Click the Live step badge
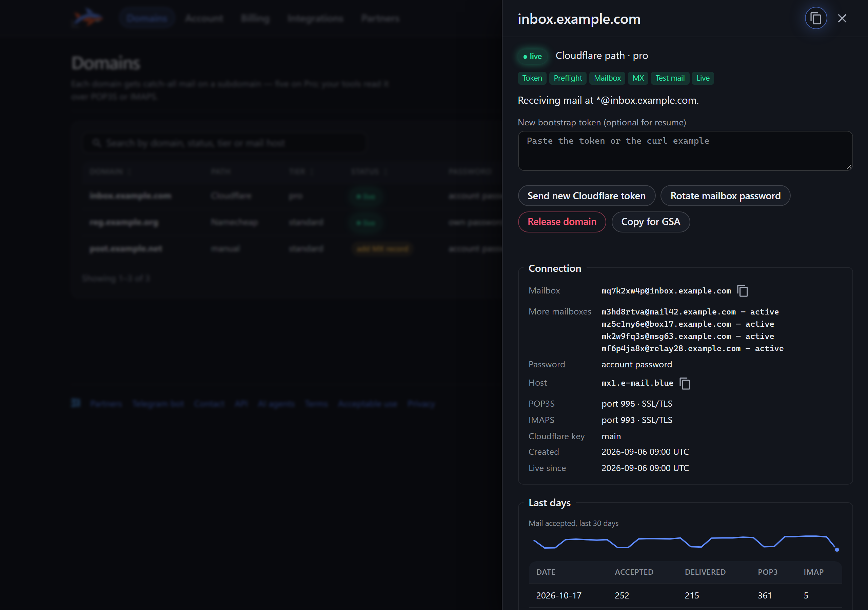The width and height of the screenshot is (868, 610). 703,78
